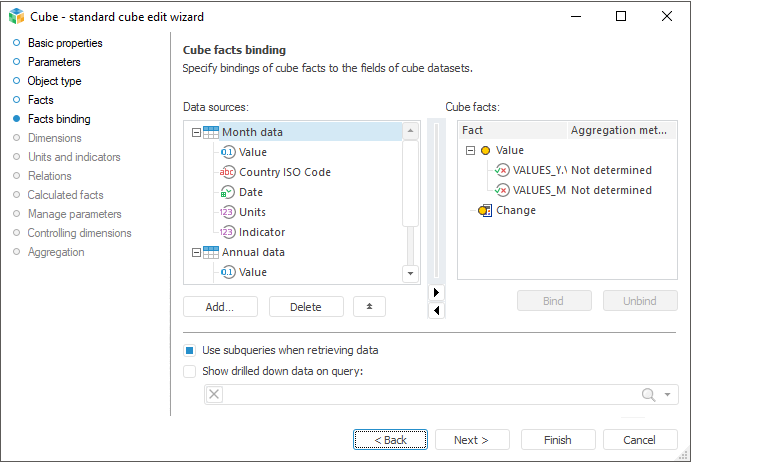The image size is (762, 464).
Task: Collapse the Month data tree node
Action: 195,132
